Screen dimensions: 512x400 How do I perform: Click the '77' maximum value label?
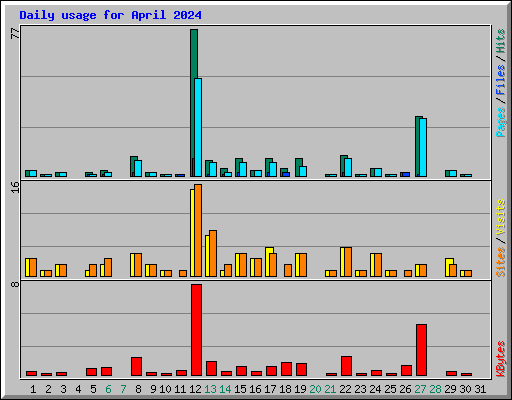point(15,33)
